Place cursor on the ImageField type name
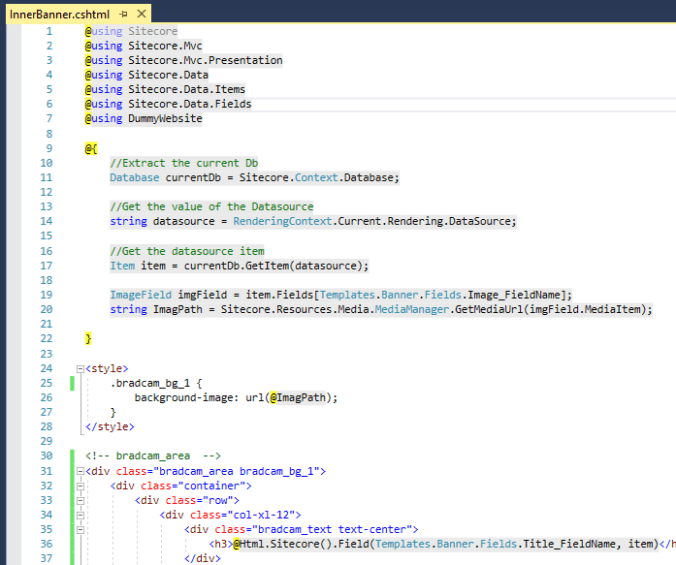Image resolution: width=676 pixels, height=565 pixels. point(141,295)
